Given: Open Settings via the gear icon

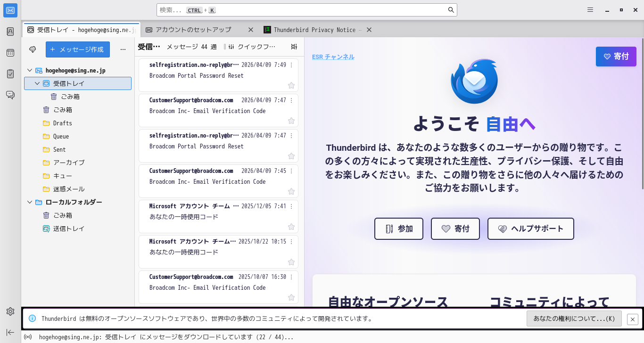Looking at the screenshot, I should pyautogui.click(x=10, y=311).
